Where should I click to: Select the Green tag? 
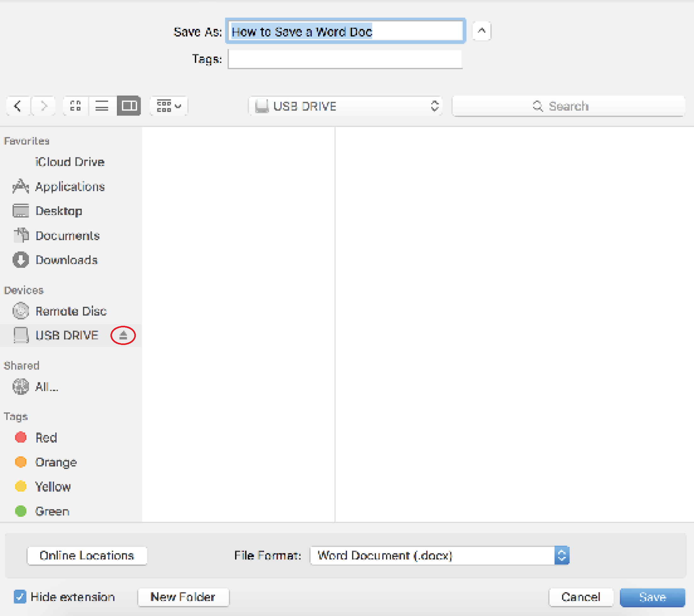[x=42, y=511]
